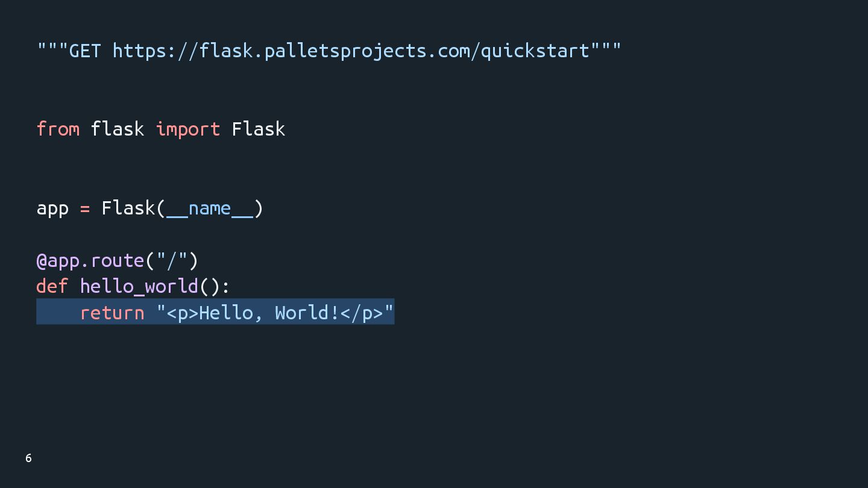Viewport: 868px width, 488px height.
Task: Click the closing parenthesis after __name__
Action: pos(259,208)
